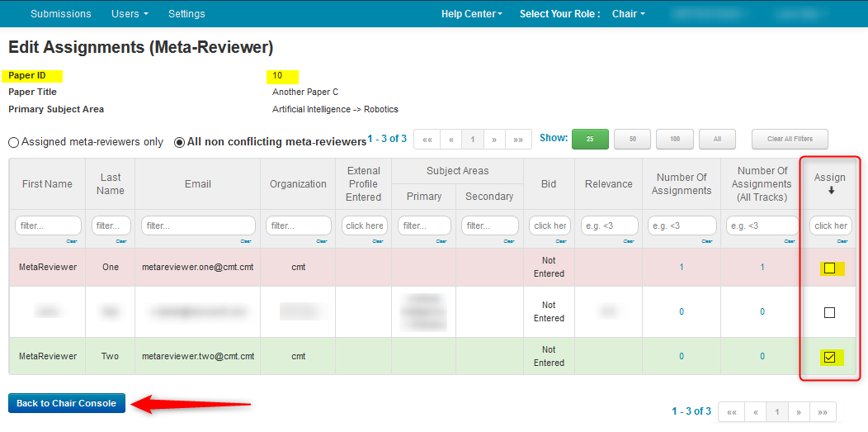The height and width of the screenshot is (432, 868).
Task: Sort table by First Name header
Action: pyautogui.click(x=47, y=184)
